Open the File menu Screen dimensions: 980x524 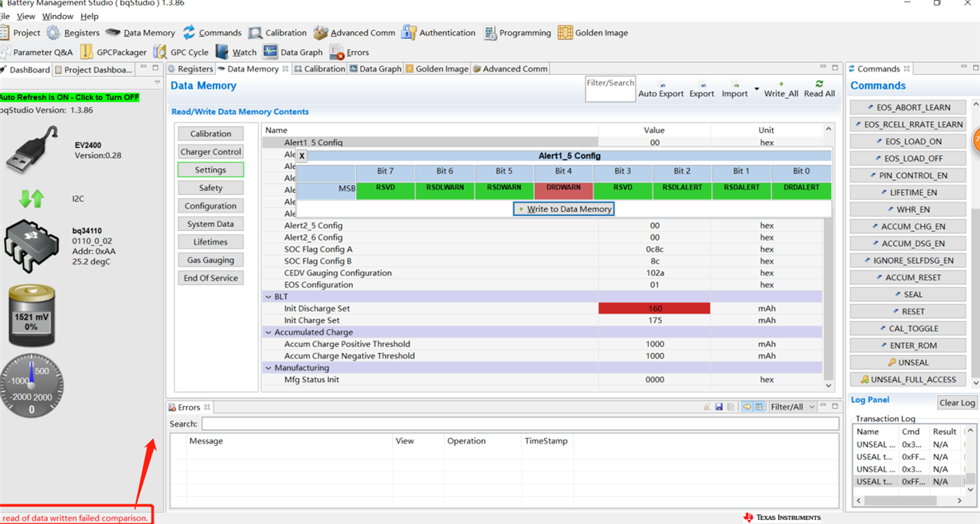5,16
